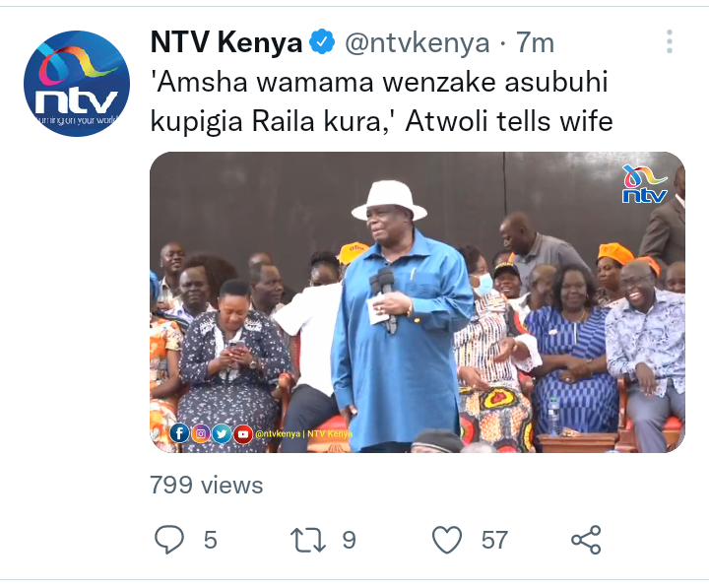Viewport: 709px width, 588px height.
Task: Click the Facebook icon in the video overlay
Action: coord(179,433)
